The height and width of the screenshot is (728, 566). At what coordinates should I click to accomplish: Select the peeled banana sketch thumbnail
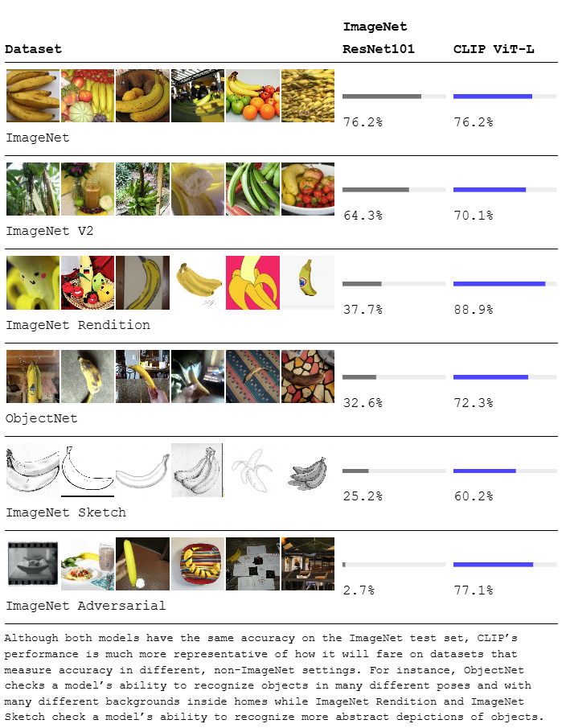[252, 471]
